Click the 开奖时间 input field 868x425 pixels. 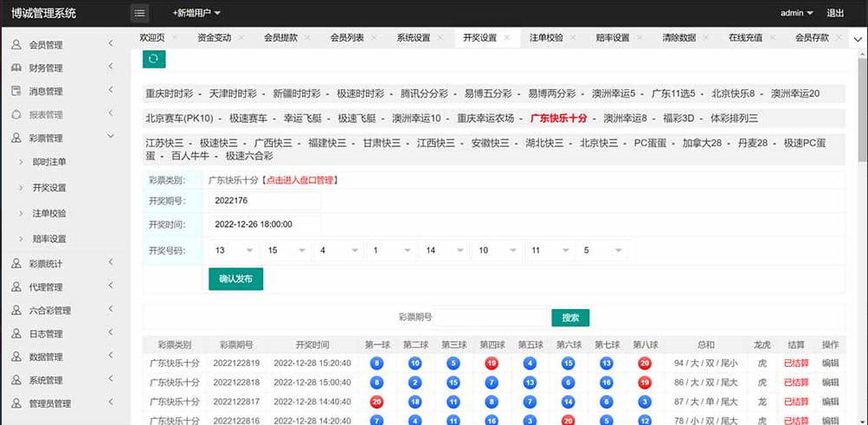[x=265, y=225]
